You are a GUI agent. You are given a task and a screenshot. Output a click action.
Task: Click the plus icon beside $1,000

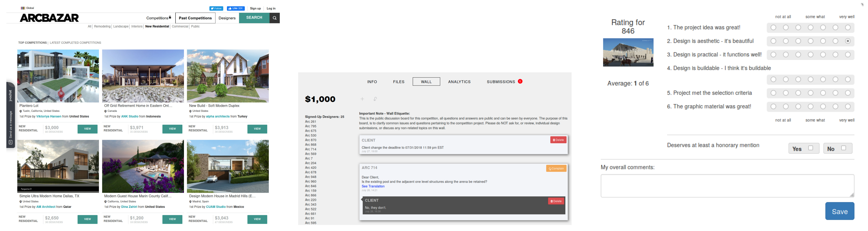(362, 99)
